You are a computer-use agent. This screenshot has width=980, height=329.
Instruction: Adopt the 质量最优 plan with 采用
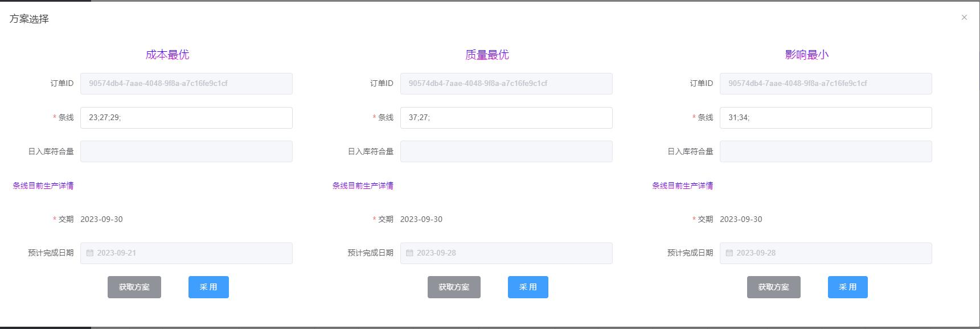pyautogui.click(x=528, y=287)
